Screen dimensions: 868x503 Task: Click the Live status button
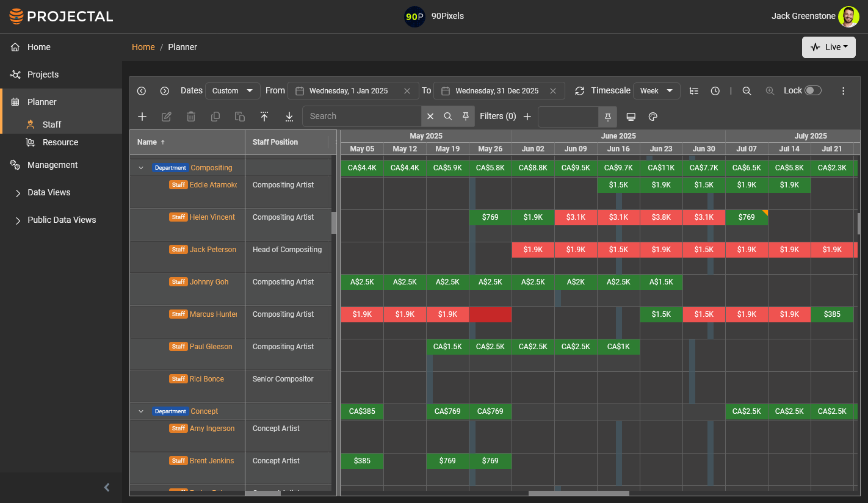(x=828, y=47)
